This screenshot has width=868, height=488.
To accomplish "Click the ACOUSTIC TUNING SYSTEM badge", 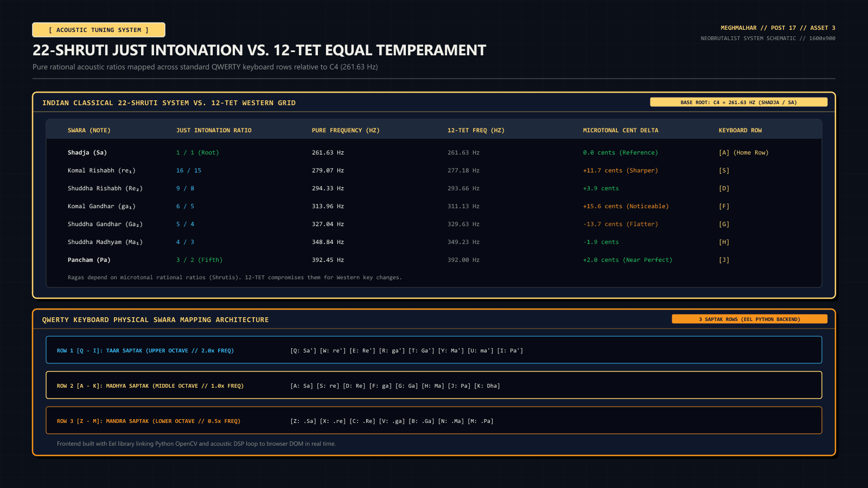I will point(99,30).
